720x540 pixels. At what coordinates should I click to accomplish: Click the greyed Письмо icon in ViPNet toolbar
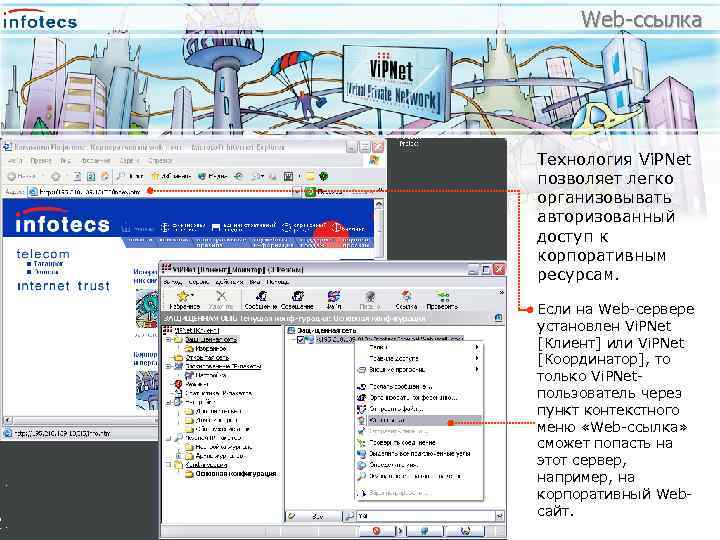[370, 297]
